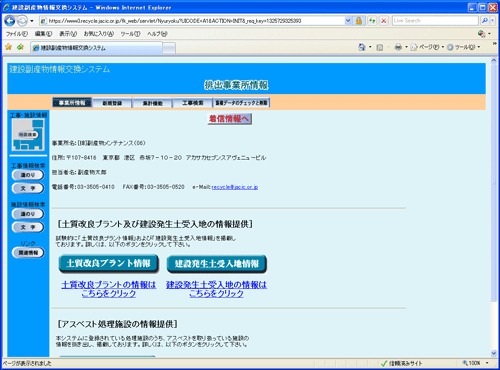
Task: Click 道のり button under 施設情報検索
Action: [28, 214]
